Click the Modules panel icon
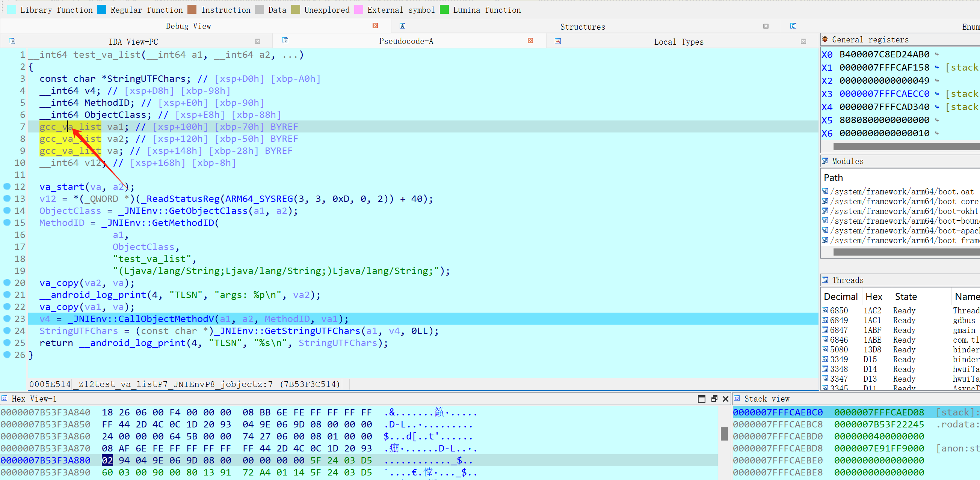This screenshot has height=480, width=980. 825,161
